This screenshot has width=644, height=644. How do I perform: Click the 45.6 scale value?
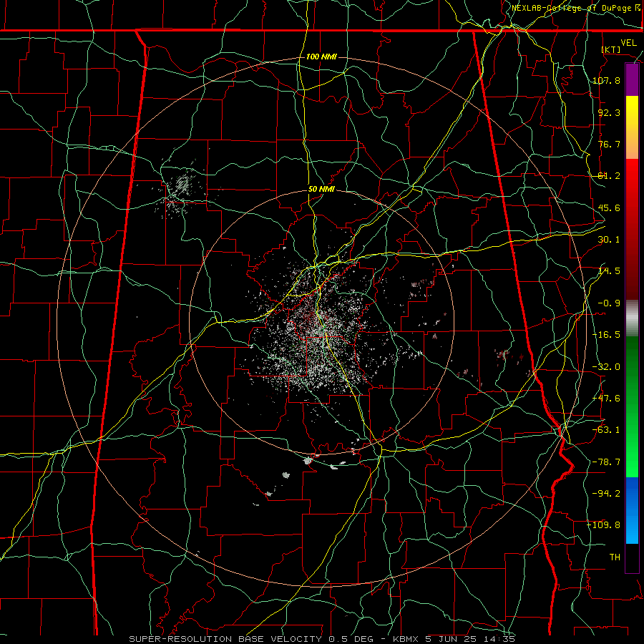pyautogui.click(x=609, y=208)
